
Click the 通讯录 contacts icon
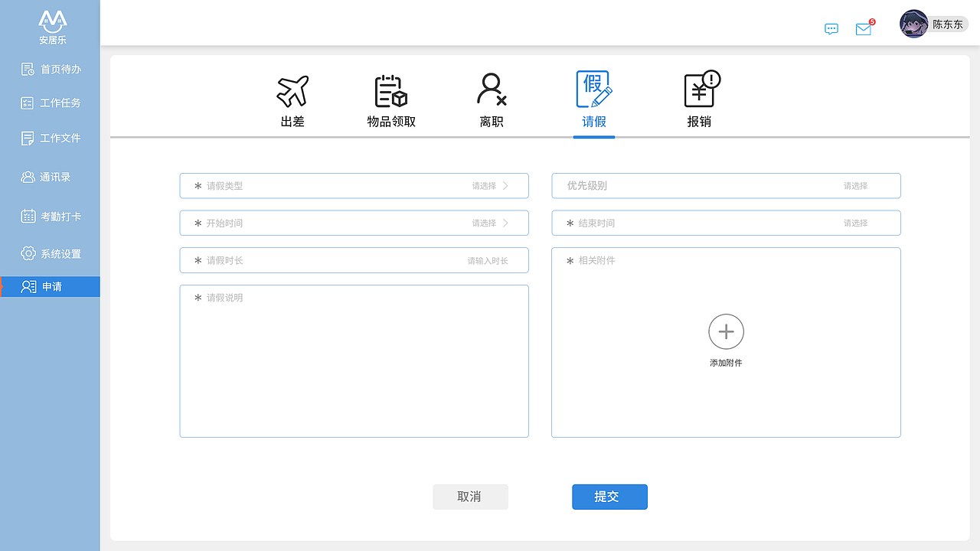click(x=28, y=177)
